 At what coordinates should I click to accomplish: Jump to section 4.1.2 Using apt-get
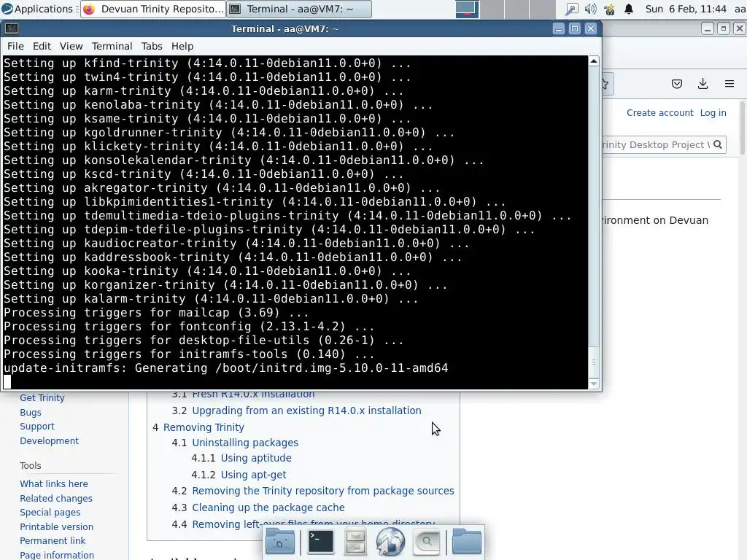point(253,475)
